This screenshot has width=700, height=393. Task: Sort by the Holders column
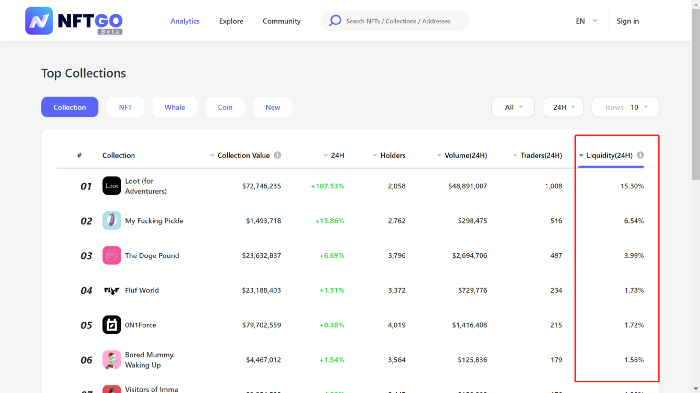(389, 155)
